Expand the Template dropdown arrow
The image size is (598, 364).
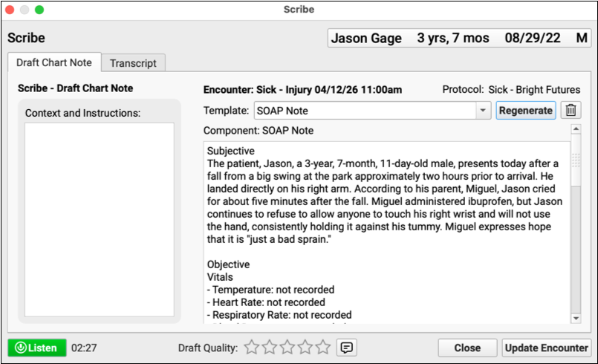[483, 111]
